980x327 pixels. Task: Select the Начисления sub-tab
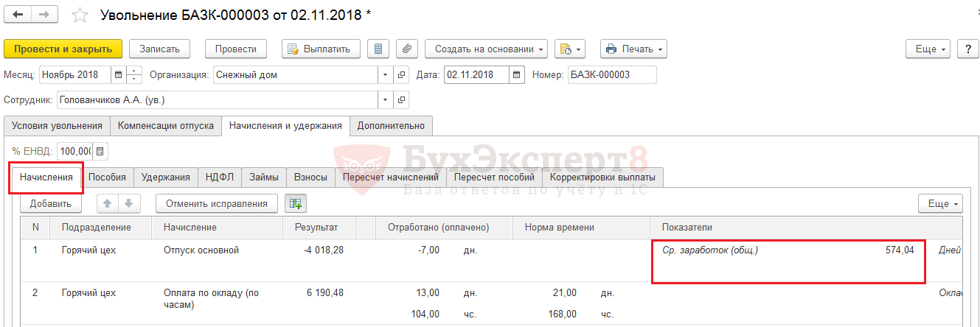click(46, 177)
